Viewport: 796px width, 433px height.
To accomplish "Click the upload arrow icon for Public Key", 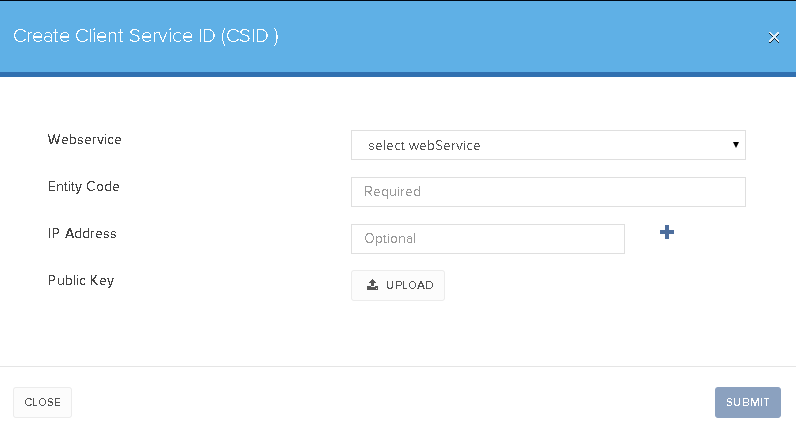I will [x=372, y=285].
